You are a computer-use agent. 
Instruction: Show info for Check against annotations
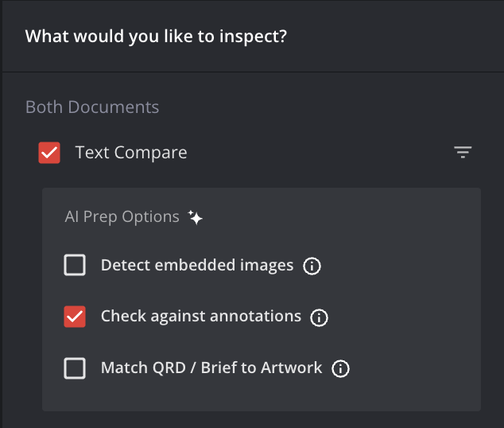point(320,317)
